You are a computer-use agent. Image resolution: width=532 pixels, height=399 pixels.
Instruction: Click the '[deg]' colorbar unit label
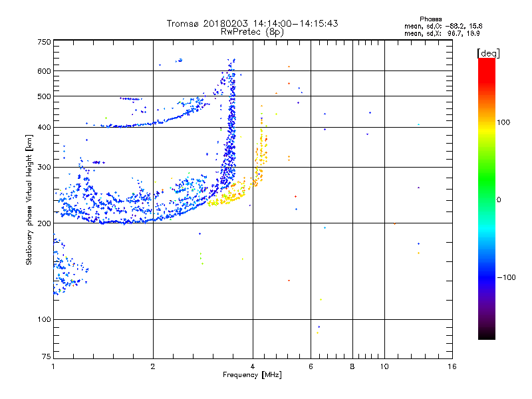pos(488,53)
